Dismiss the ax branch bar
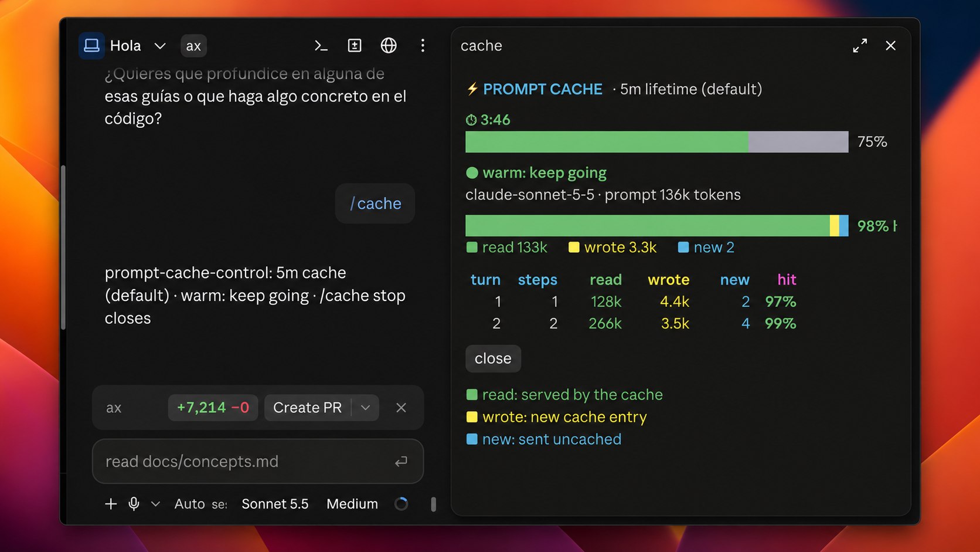 pos(401,408)
